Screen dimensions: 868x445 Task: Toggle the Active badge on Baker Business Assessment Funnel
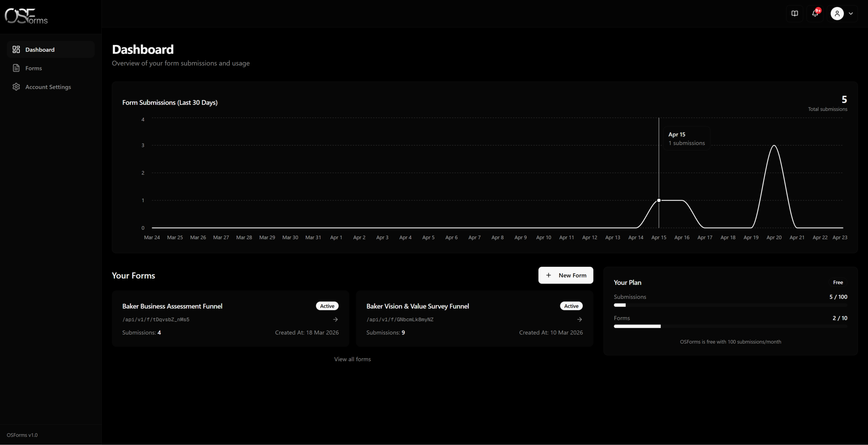(327, 306)
